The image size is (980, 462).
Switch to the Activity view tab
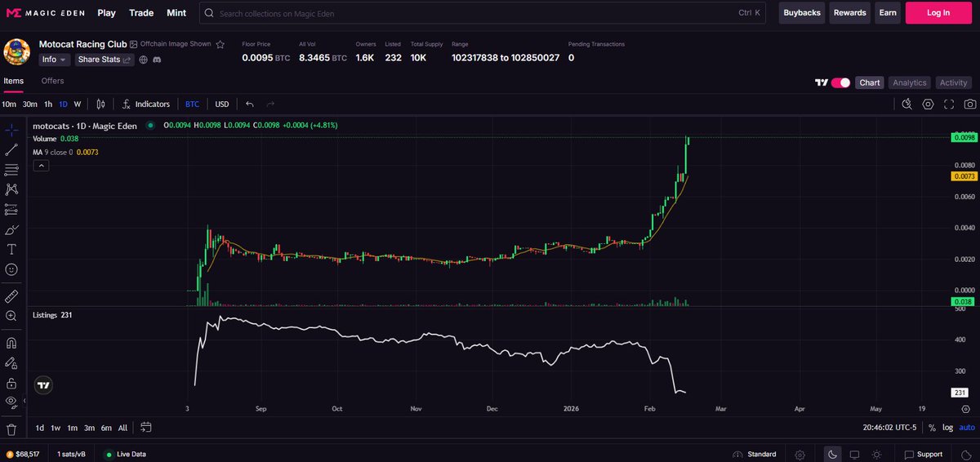pos(953,82)
